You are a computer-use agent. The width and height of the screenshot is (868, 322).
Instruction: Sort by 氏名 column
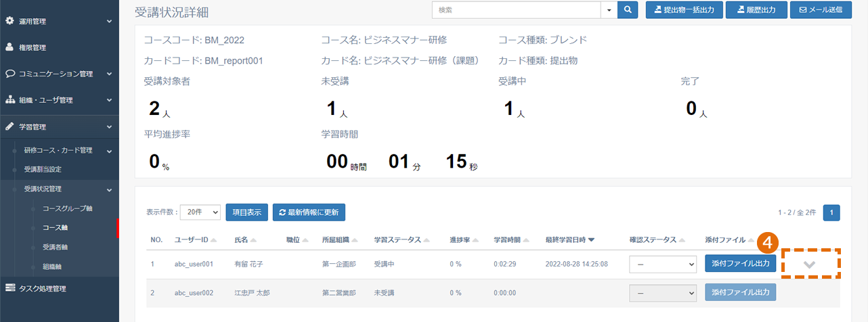click(x=245, y=240)
